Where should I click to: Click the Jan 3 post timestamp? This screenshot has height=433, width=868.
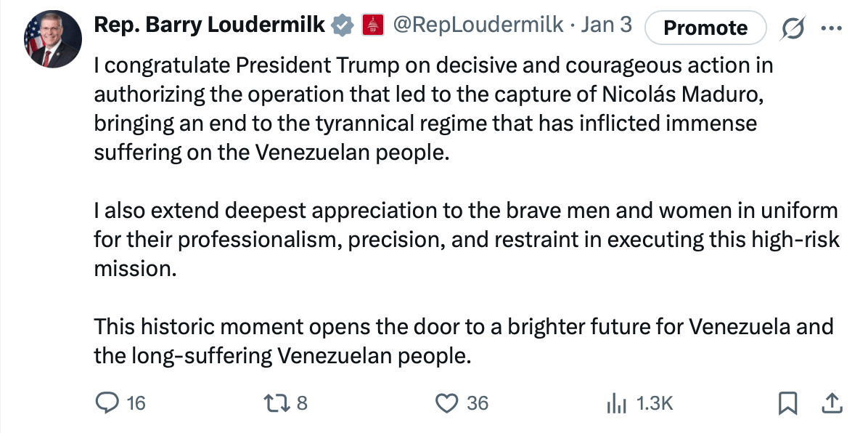(607, 25)
